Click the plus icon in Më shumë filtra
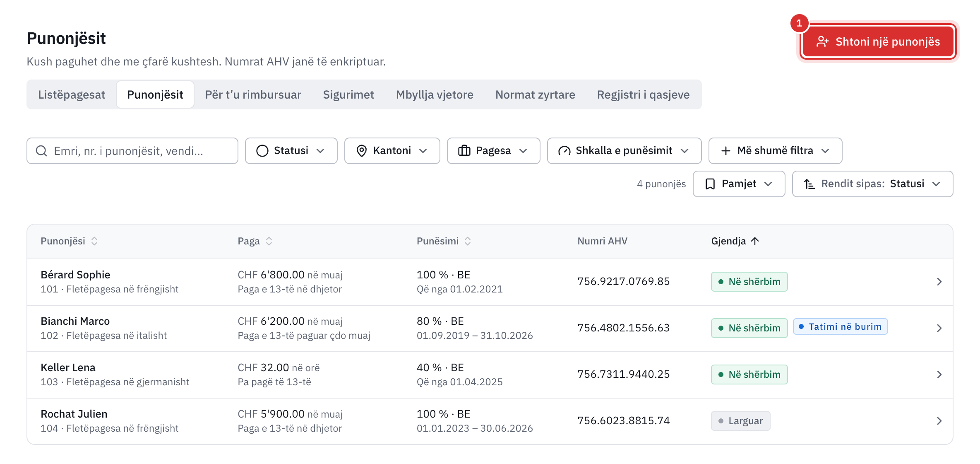The width and height of the screenshot is (980, 464). (726, 151)
